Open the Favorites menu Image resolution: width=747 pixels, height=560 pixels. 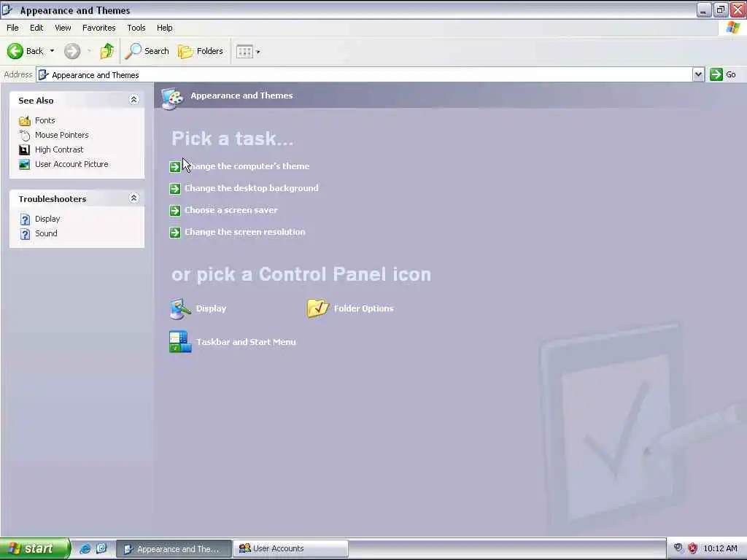coord(98,28)
